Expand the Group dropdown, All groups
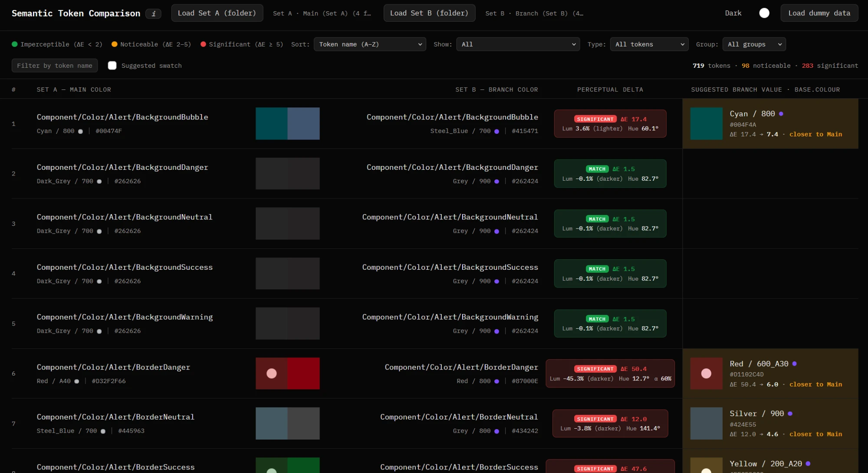The width and height of the screenshot is (868, 473). [x=754, y=44]
